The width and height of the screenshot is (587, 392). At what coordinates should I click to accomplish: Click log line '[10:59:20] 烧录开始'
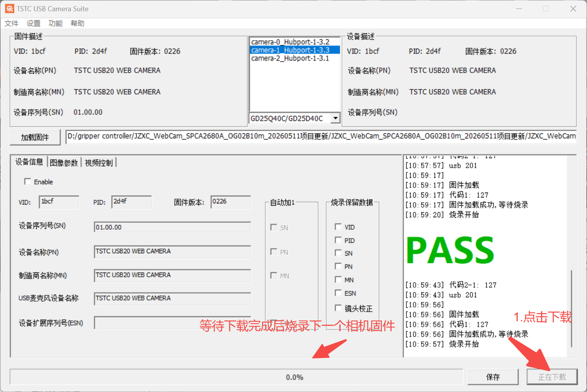[442, 215]
